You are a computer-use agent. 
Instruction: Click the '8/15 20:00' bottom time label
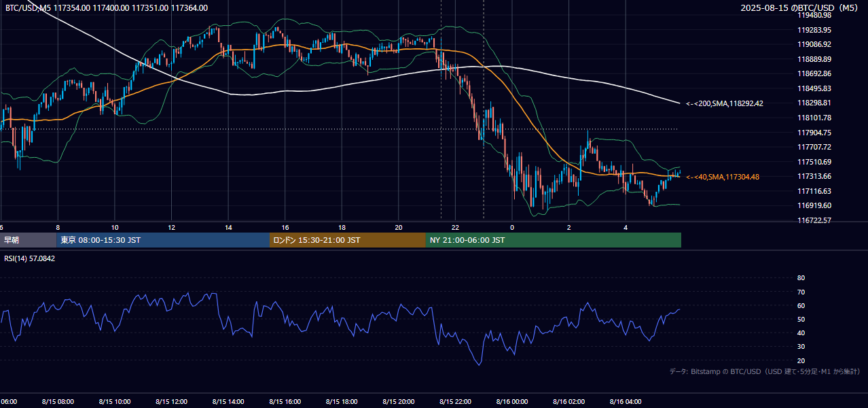click(x=399, y=402)
